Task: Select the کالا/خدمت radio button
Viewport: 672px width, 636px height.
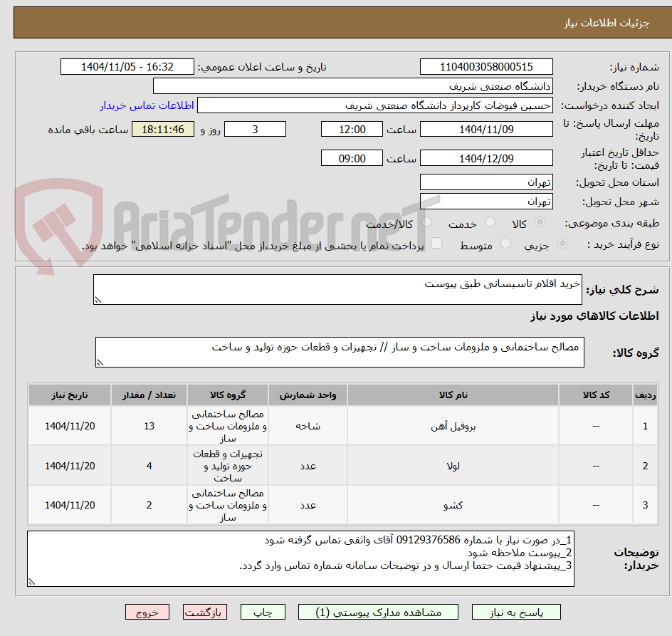Action: (x=426, y=222)
